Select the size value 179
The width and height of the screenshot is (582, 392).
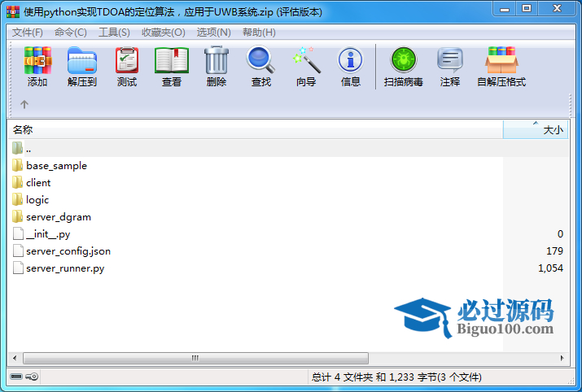coord(554,251)
